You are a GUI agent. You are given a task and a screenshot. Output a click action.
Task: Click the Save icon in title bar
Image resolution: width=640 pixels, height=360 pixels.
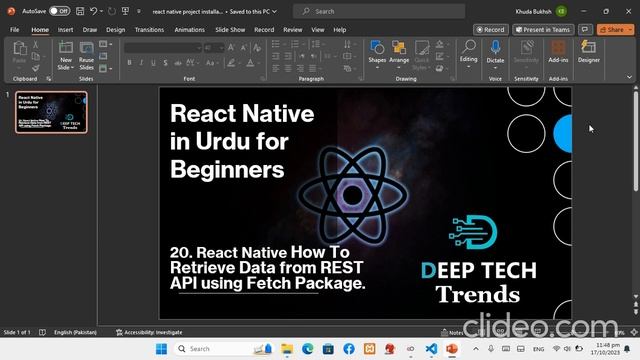[x=80, y=11]
